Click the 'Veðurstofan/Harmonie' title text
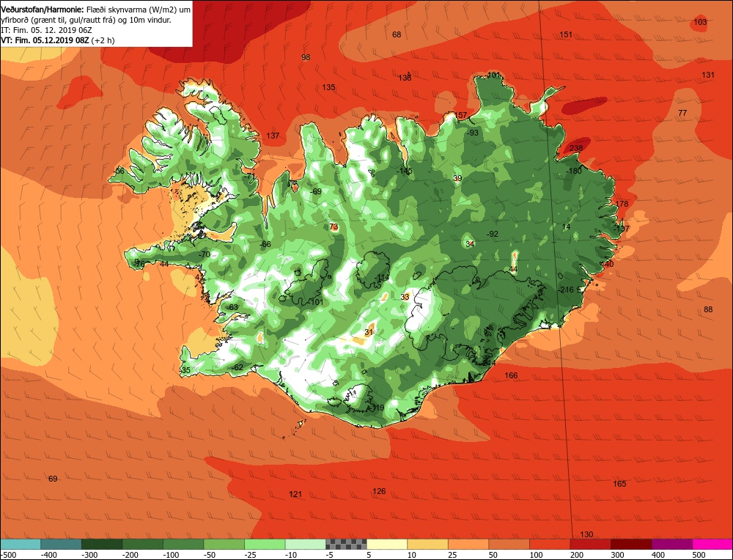The image size is (733, 560). tap(43, 10)
